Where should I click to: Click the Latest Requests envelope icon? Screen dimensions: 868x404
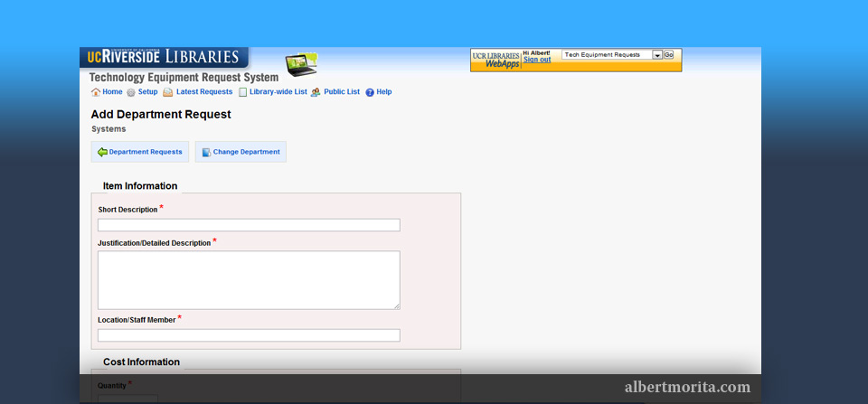point(168,92)
